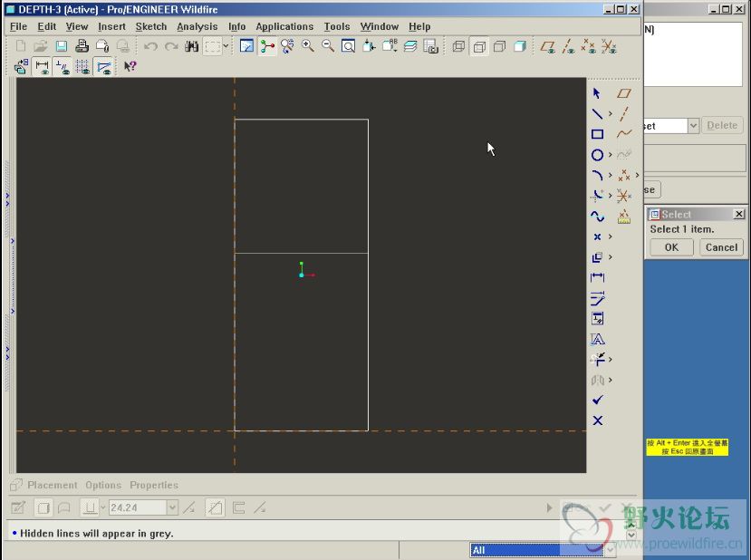
Task: Expand the Point tool flyout arrow
Action: point(611,237)
